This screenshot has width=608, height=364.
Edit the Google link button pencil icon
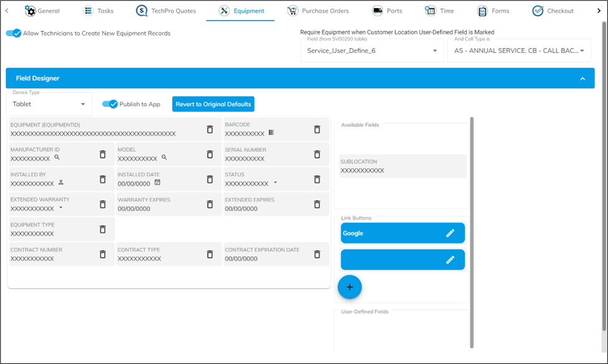(450, 233)
